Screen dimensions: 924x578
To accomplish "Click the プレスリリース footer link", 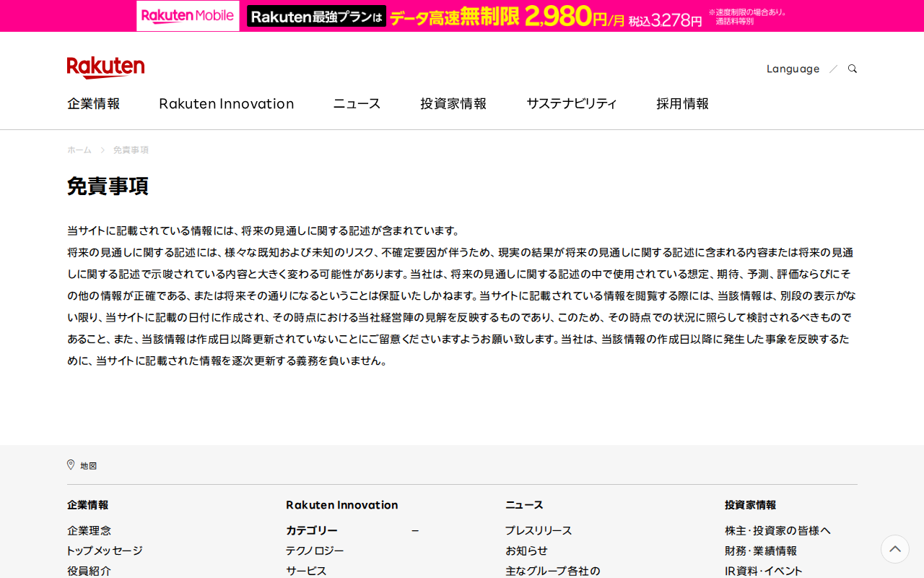I will click(538, 530).
